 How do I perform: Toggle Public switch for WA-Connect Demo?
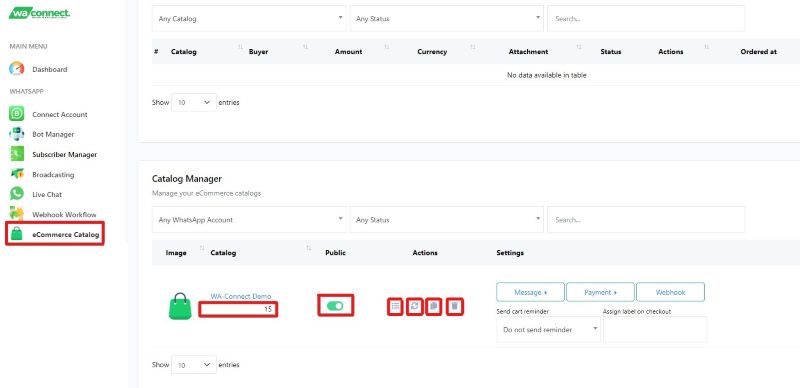[335, 305]
